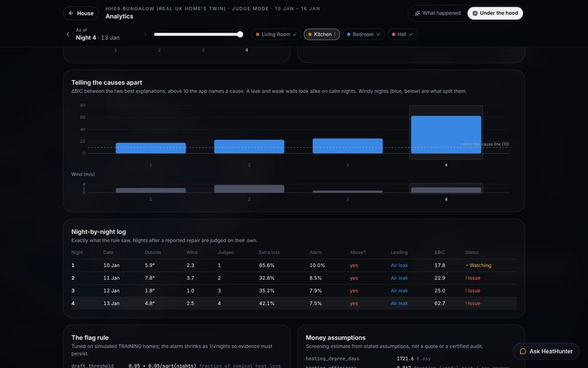Click the 10.0% alarm value

317,265
